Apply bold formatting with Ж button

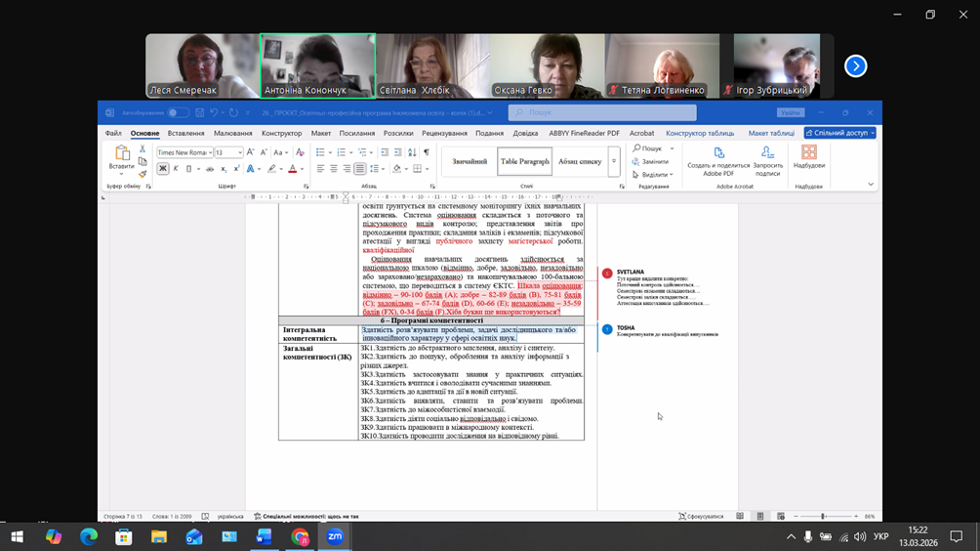pos(163,169)
